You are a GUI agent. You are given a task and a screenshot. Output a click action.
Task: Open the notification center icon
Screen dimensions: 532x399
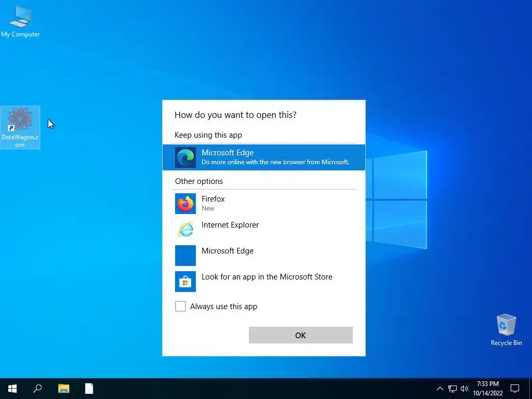coord(515,389)
